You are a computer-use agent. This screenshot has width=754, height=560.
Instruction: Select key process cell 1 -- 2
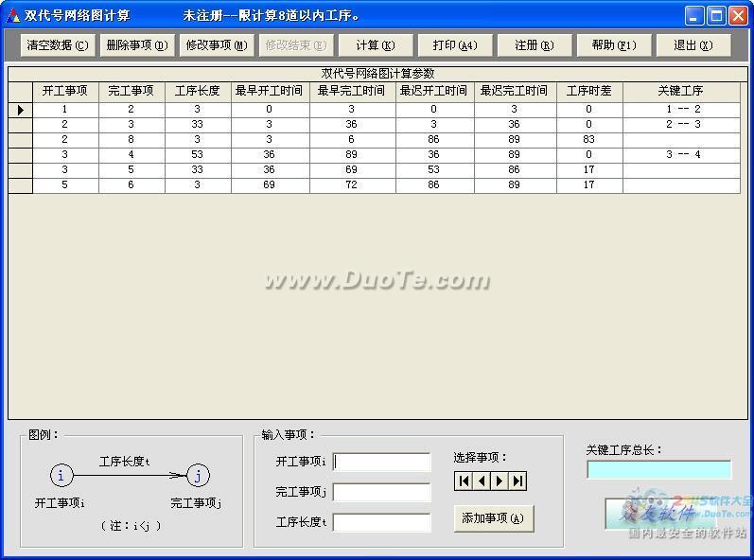tap(681, 110)
